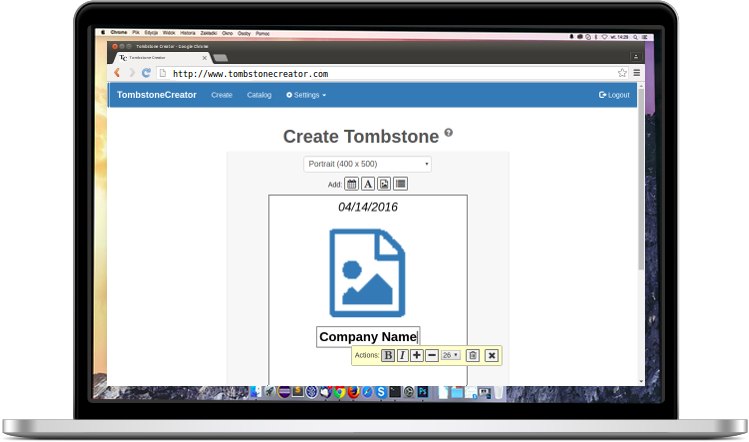
Task: Add a list element via the lines icon
Action: click(x=400, y=184)
